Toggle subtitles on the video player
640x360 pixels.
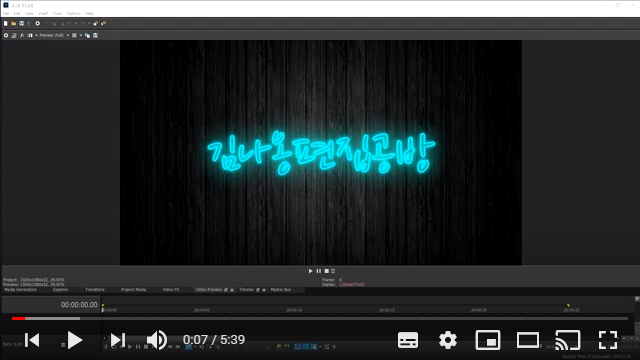[x=408, y=340]
